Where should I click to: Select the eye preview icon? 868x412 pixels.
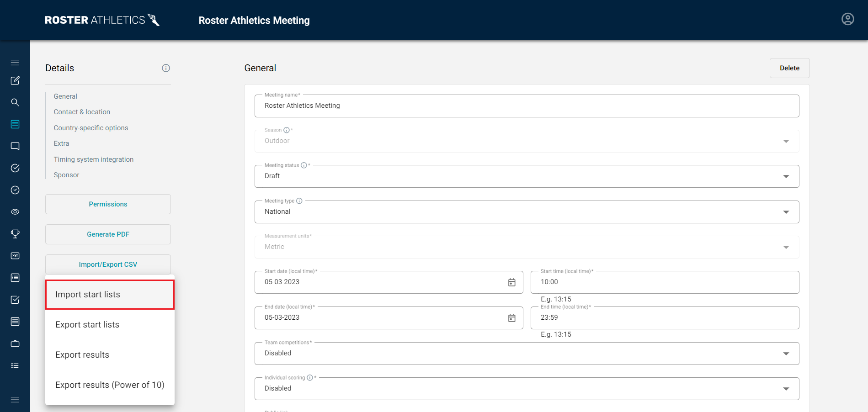(x=15, y=211)
